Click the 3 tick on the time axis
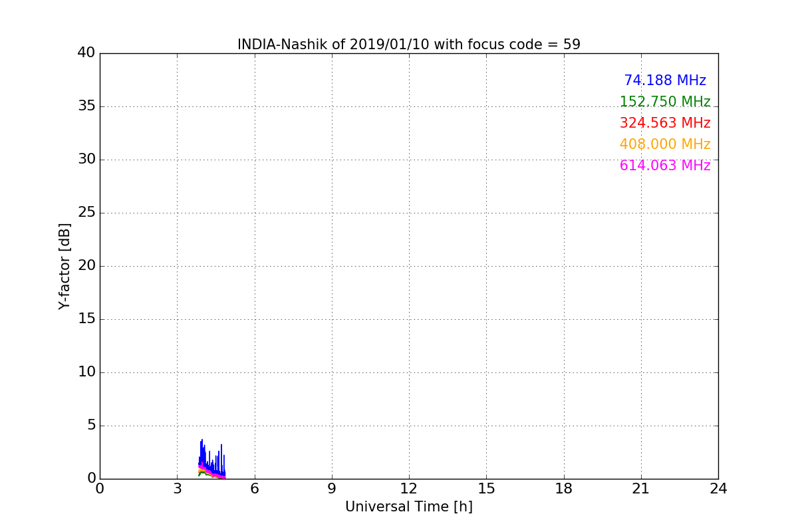Image resolution: width=798 pixels, height=532 pixels. (177, 488)
